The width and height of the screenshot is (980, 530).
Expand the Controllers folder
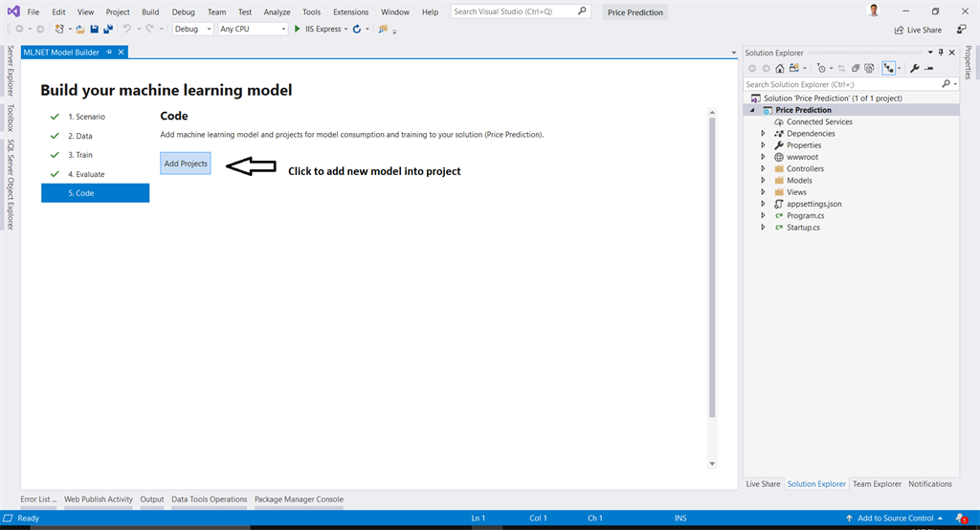pyautogui.click(x=763, y=168)
